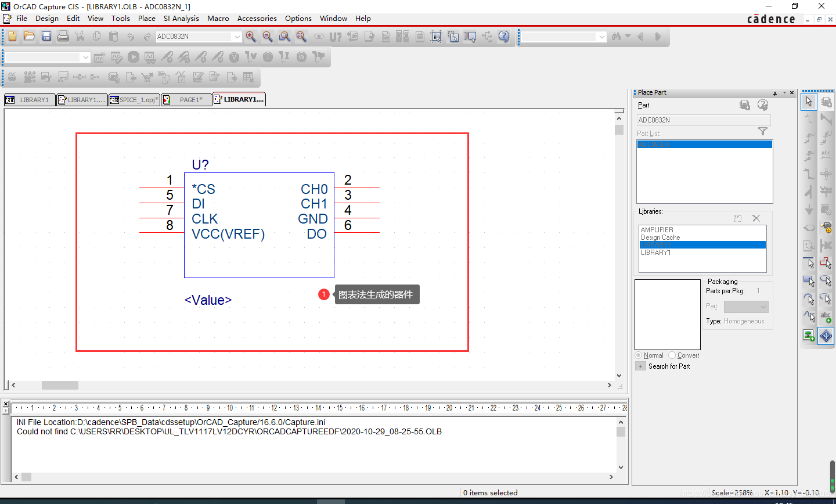Click the Remove Library X icon

[x=756, y=218]
